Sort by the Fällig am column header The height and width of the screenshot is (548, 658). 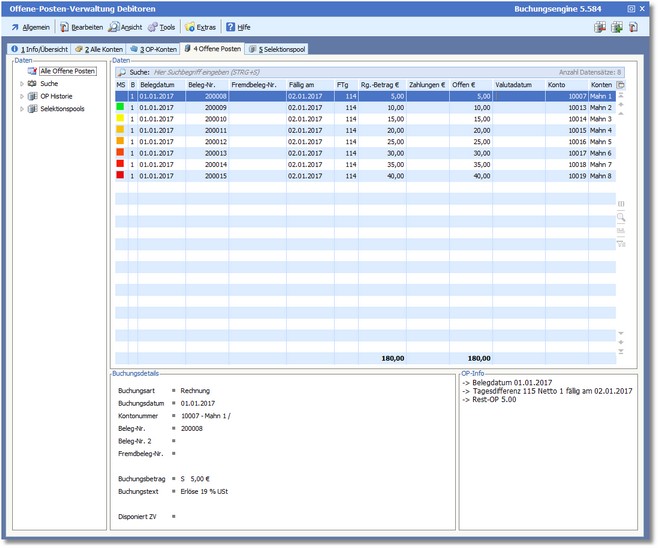[302, 85]
